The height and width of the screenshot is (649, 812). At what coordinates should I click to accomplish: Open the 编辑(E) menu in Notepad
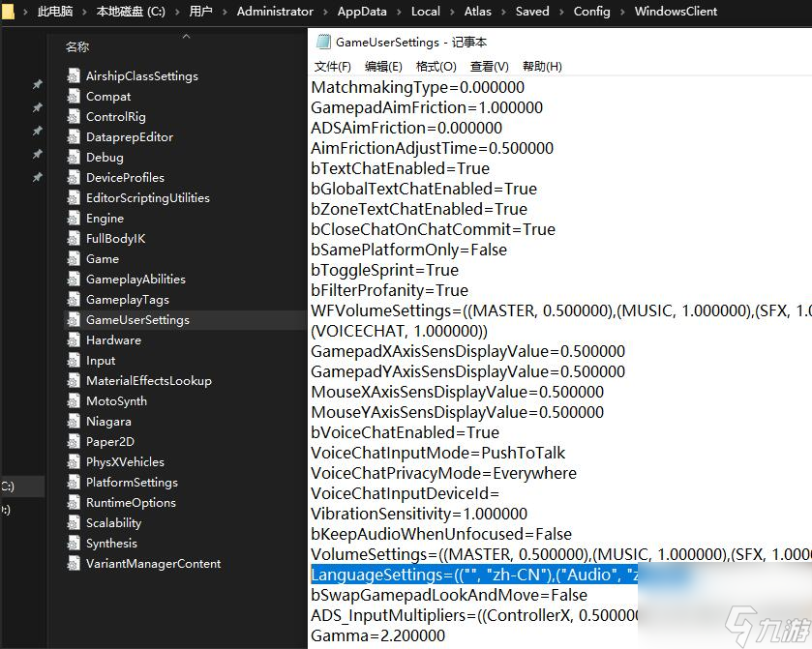coord(383,67)
